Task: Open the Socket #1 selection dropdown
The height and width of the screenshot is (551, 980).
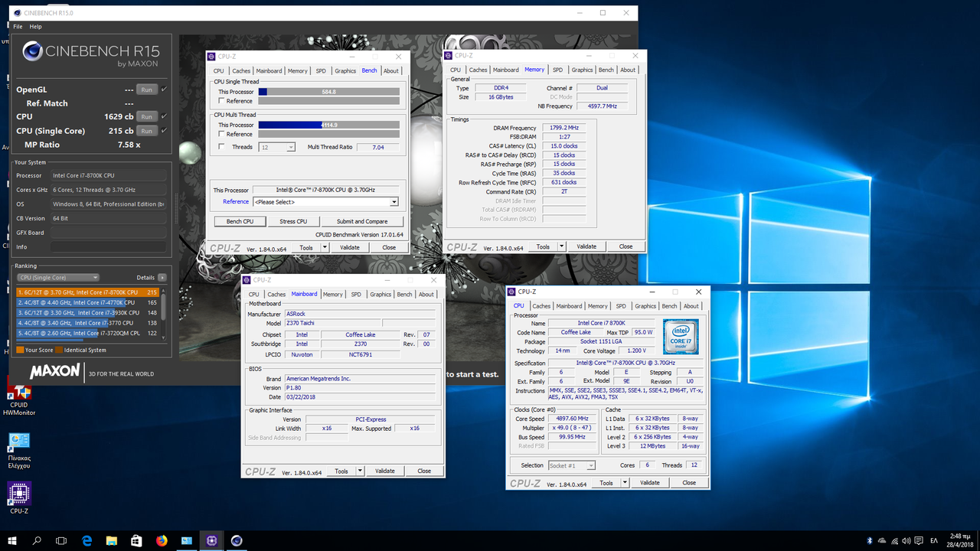Action: [x=571, y=465]
